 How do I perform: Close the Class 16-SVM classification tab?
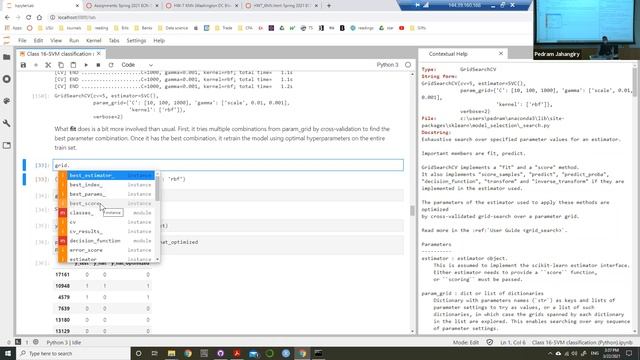pyautogui.click(x=98, y=54)
